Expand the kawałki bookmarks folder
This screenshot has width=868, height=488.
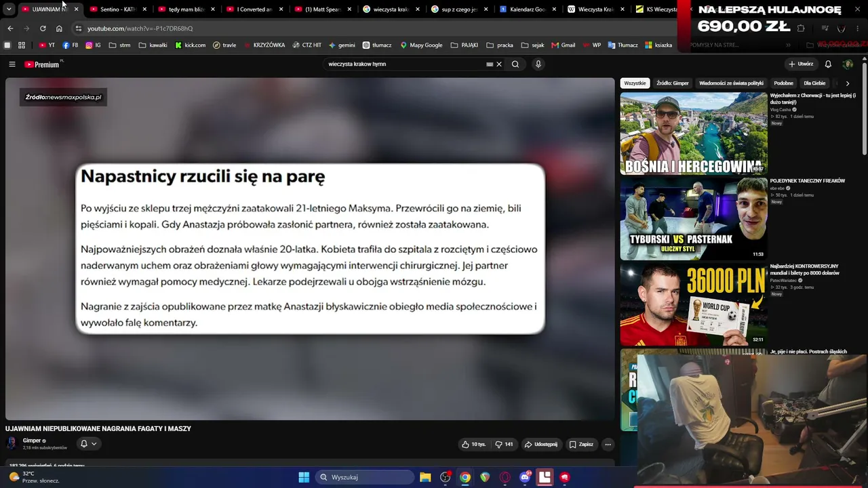pos(153,45)
